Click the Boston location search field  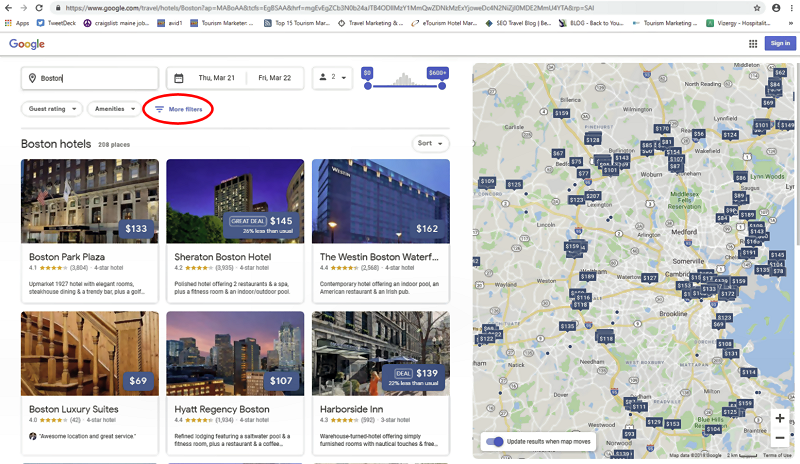tap(90, 78)
